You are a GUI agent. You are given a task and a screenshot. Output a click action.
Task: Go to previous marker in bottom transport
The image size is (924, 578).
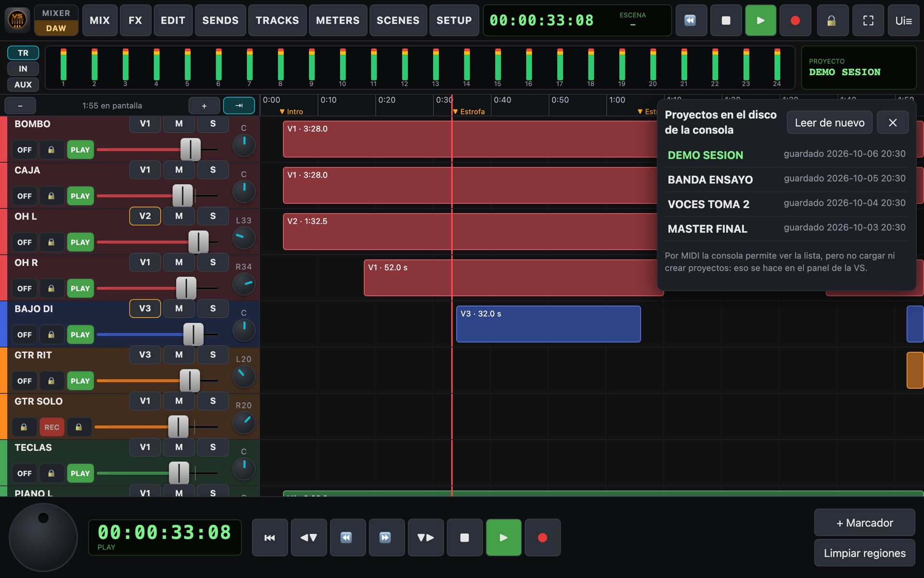coord(309,538)
